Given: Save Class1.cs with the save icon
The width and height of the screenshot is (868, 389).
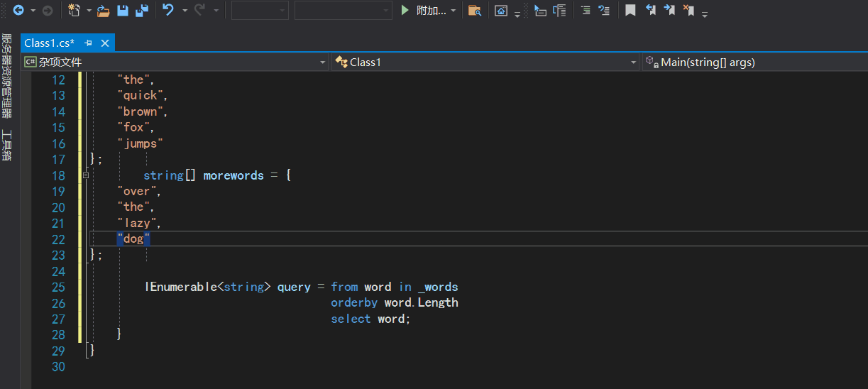Looking at the screenshot, I should click(123, 10).
